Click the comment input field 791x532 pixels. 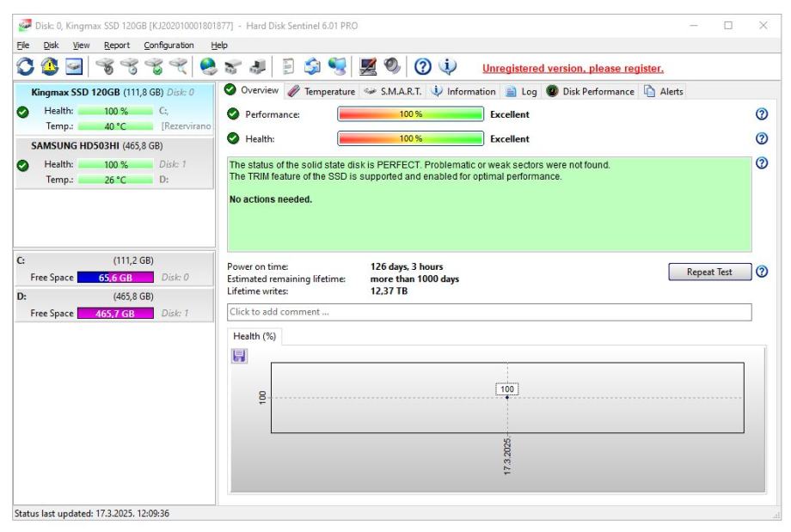(488, 312)
